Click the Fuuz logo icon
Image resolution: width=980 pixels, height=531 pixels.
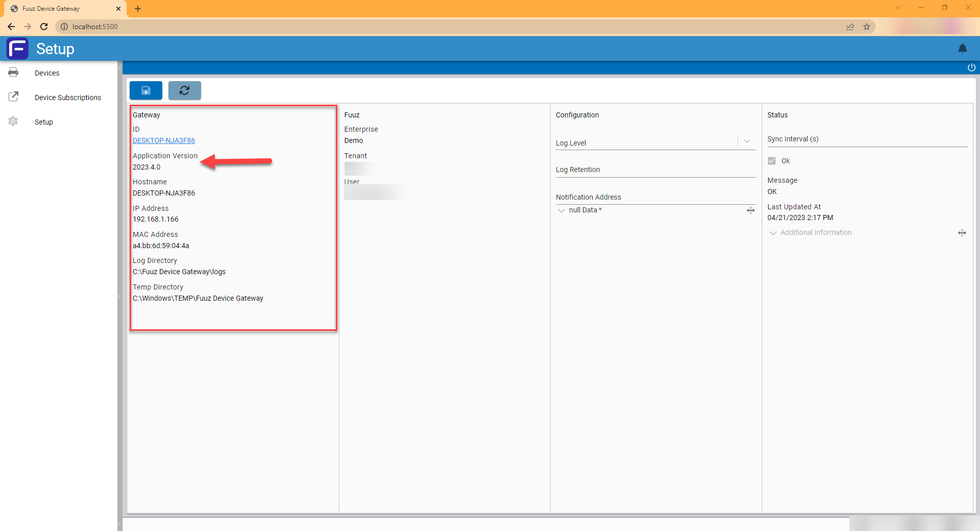17,49
